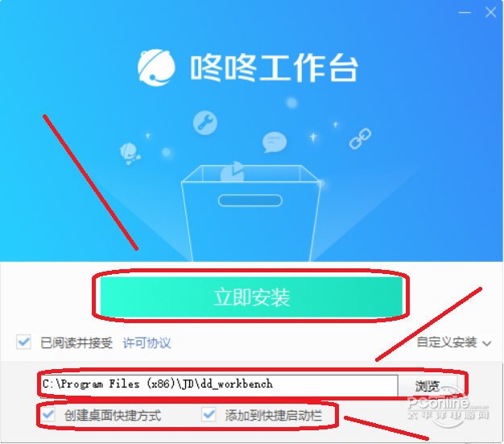Click the chat bubble icon above the box
Viewport: 504px width, 444px height.
(275, 142)
